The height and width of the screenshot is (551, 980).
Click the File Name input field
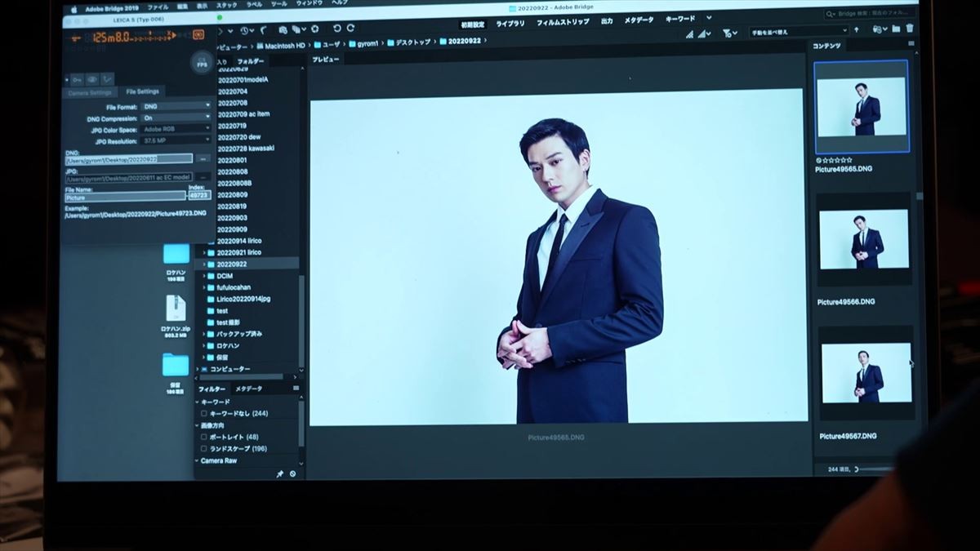(125, 197)
